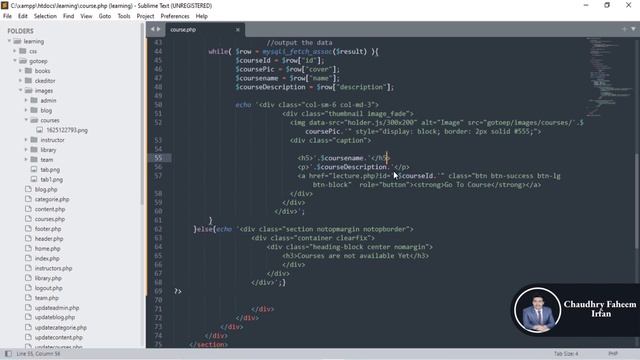Open the File menu
640x360 pixels.
7,16
